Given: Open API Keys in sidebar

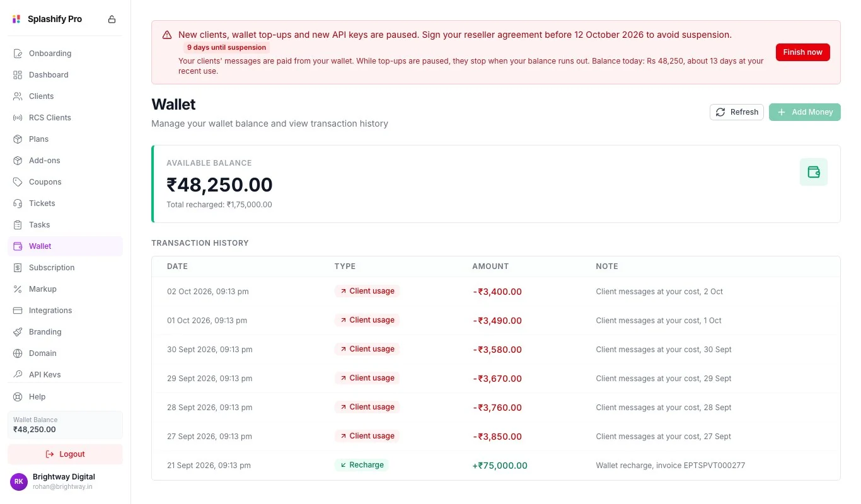Looking at the screenshot, I should coord(65,375).
